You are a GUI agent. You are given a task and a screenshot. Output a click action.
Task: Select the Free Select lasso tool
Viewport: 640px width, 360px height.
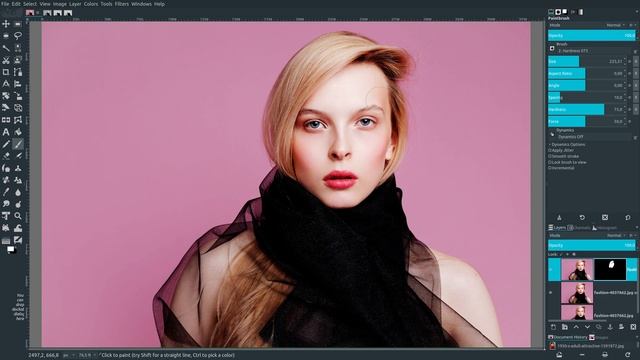pyautogui.click(x=18, y=36)
